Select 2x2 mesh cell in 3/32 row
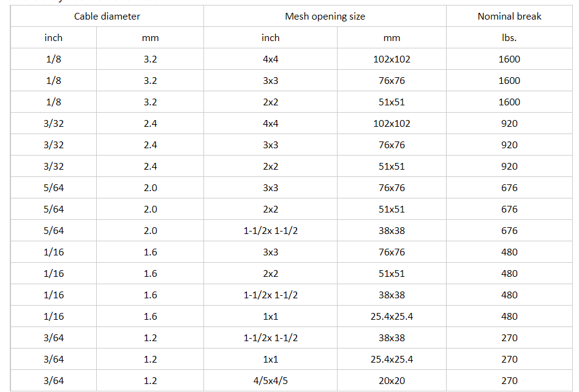Image resolution: width=579 pixels, height=392 pixels. (270, 167)
